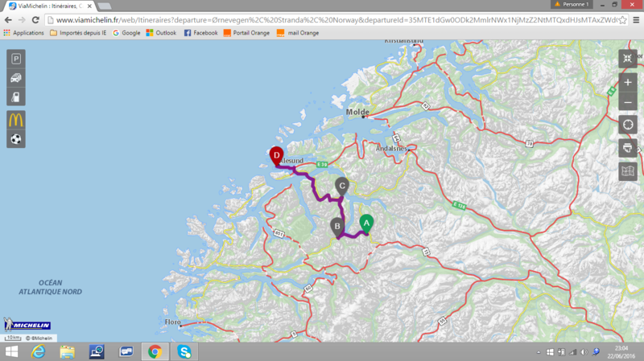Open Importés depuis IE folder
644x361 pixels.
pyautogui.click(x=78, y=33)
